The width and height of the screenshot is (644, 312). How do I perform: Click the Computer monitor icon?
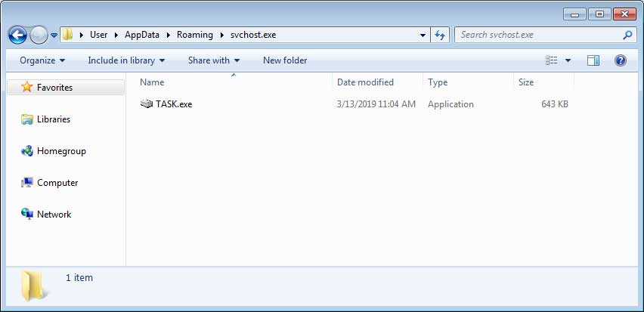(27, 183)
